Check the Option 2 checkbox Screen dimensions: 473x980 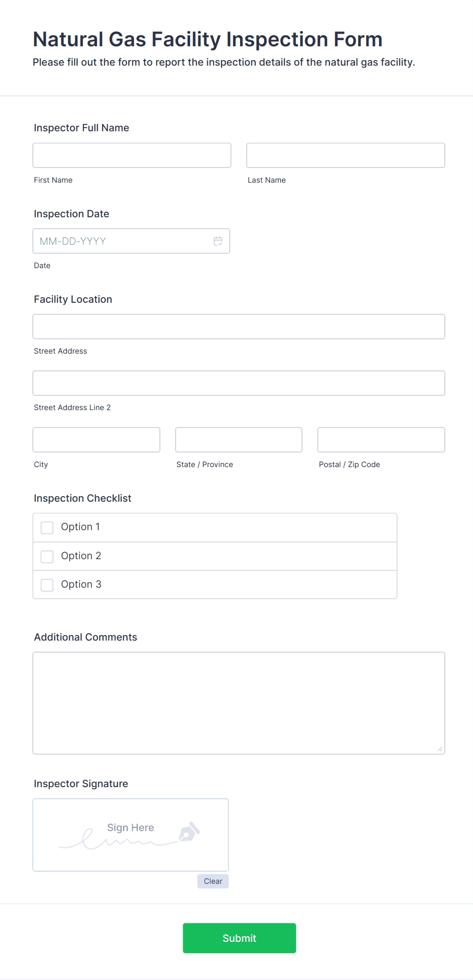tap(47, 557)
